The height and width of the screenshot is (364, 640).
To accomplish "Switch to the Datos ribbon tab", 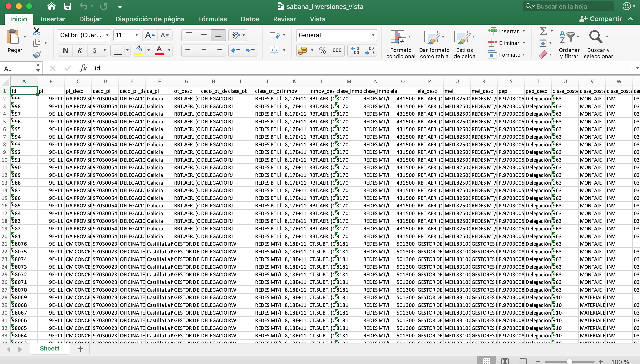I will 250,19.
